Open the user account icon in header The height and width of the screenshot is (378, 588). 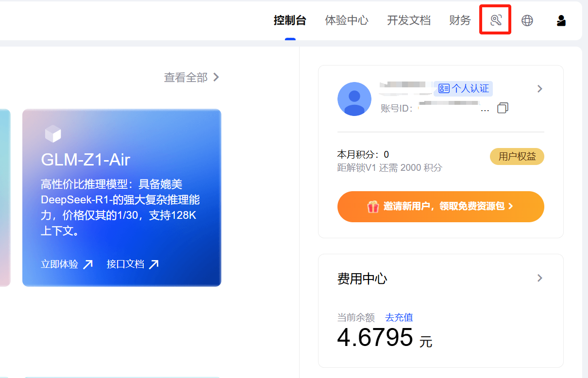pos(561,20)
